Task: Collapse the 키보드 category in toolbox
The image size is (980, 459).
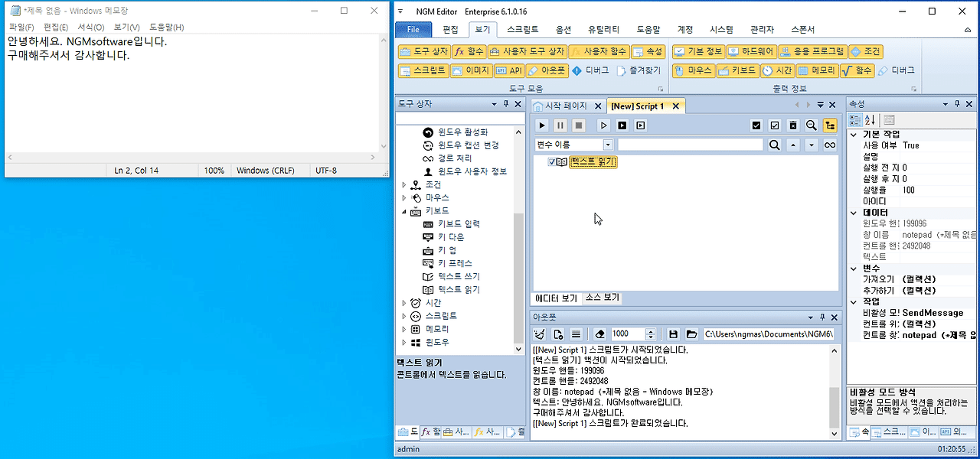Action: click(x=404, y=210)
